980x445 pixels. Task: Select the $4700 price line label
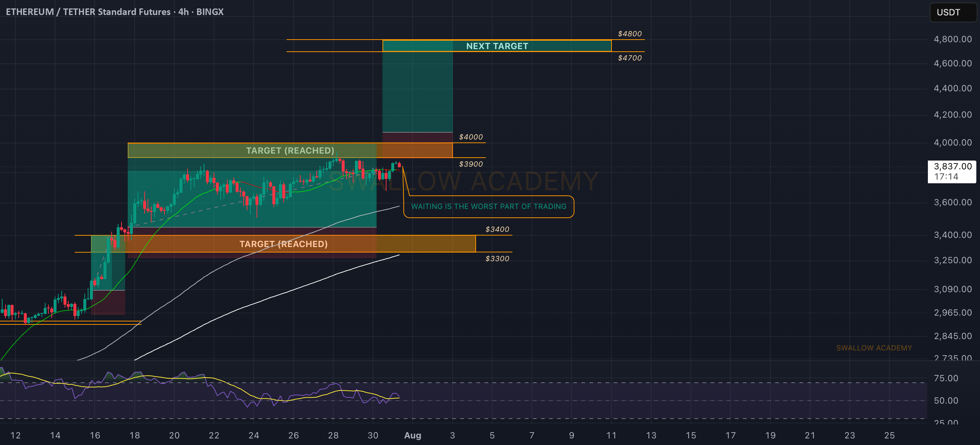coord(629,58)
